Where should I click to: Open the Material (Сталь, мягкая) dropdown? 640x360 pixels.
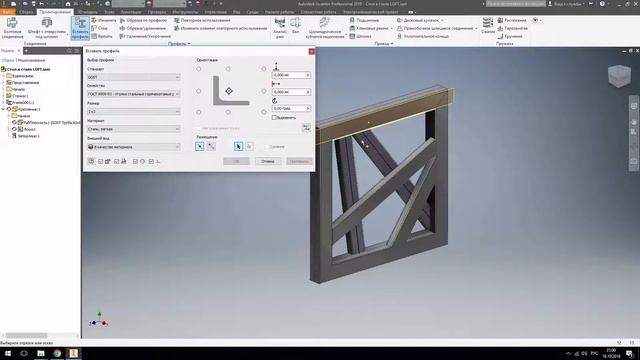point(133,129)
